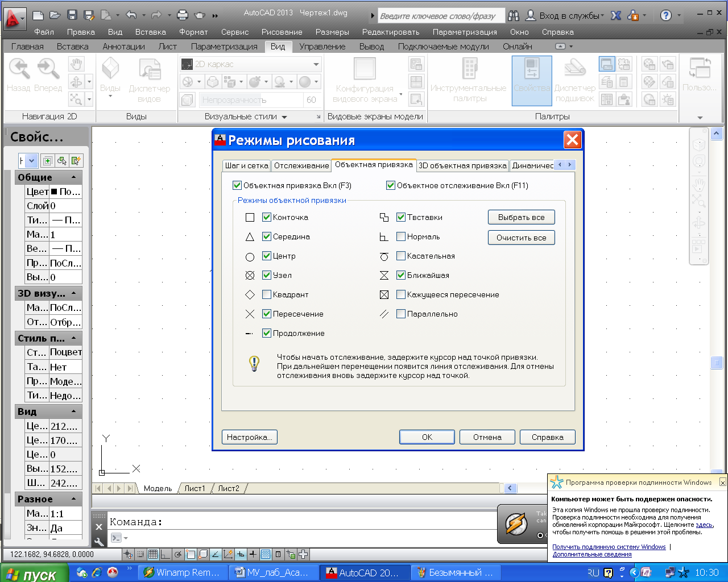
Task: Toggle Object Snap icon in status bar
Action: click(x=191, y=554)
